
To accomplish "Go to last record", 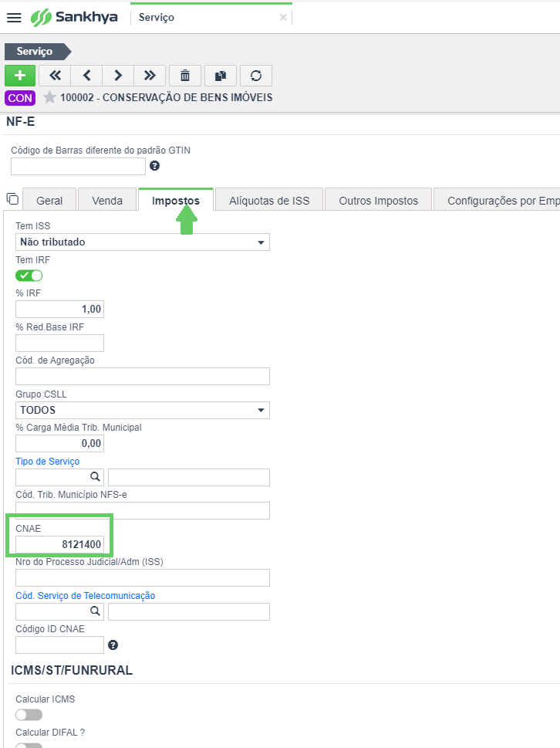I will coord(150,76).
